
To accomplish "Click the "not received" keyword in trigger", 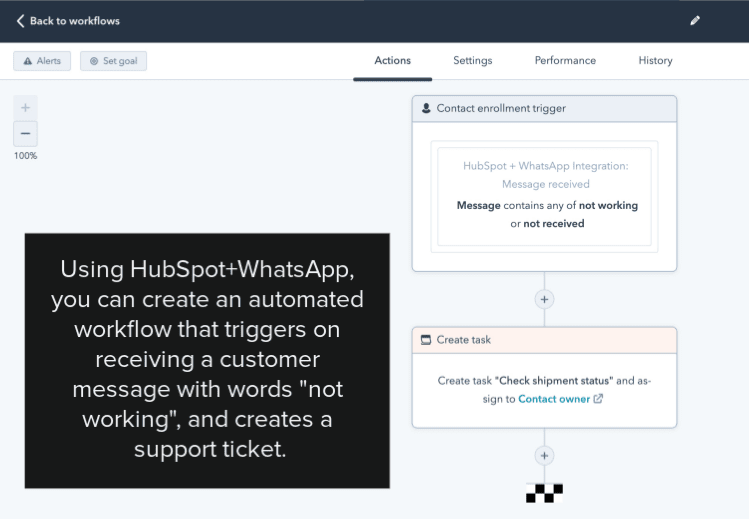I will pos(554,223).
